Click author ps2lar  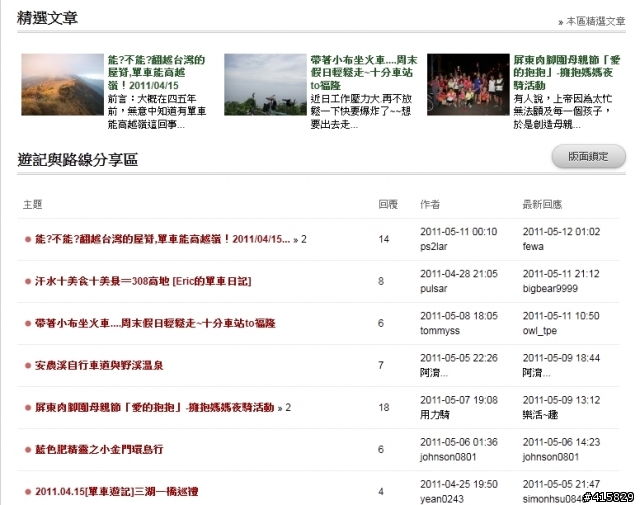tap(433, 247)
